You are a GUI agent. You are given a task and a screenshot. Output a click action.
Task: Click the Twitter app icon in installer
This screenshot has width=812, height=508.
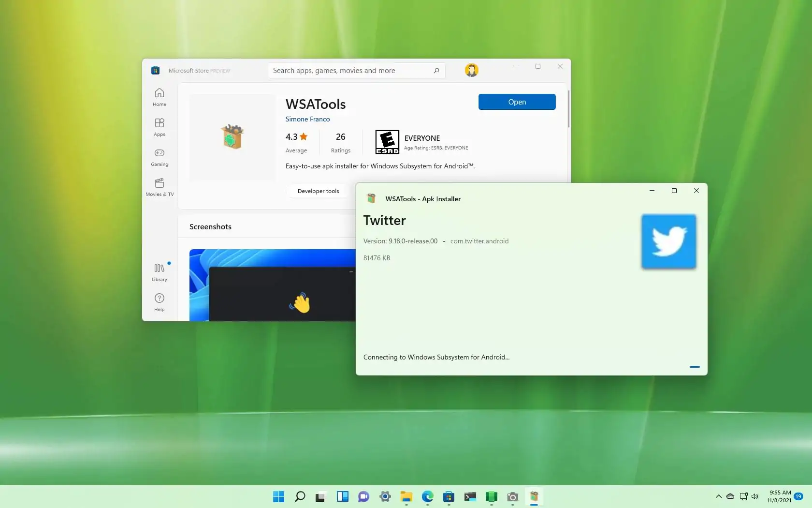(x=668, y=241)
